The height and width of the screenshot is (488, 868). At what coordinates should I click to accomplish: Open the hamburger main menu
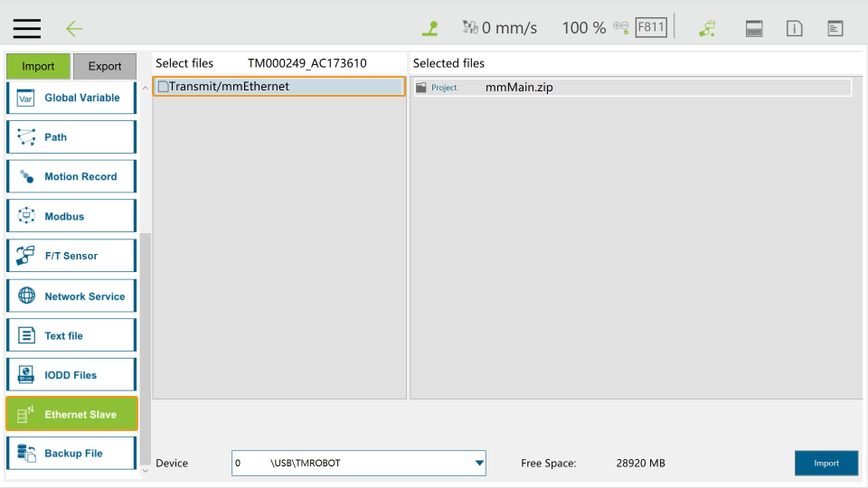click(x=26, y=28)
